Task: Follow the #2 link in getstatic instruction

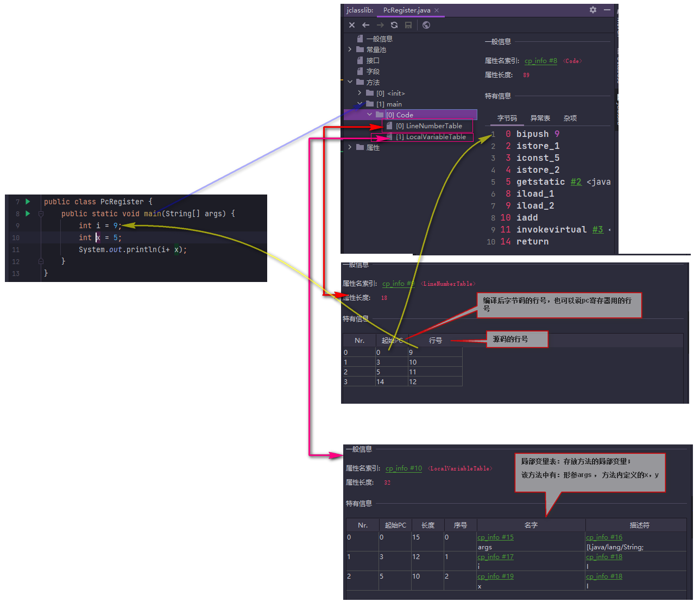Action: 576,182
